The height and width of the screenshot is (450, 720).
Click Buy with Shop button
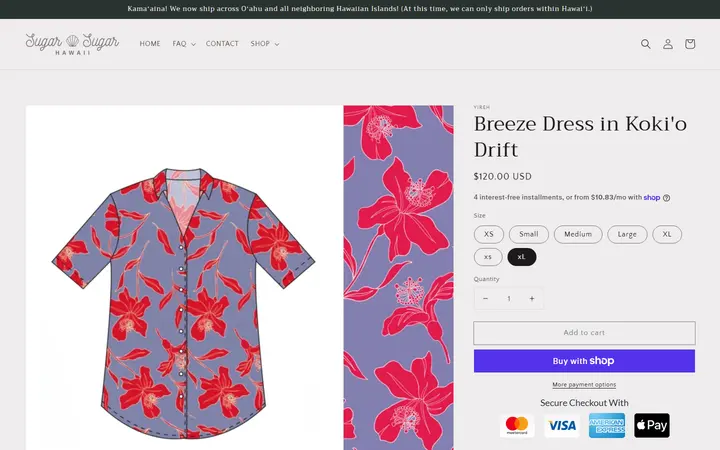coord(584,361)
